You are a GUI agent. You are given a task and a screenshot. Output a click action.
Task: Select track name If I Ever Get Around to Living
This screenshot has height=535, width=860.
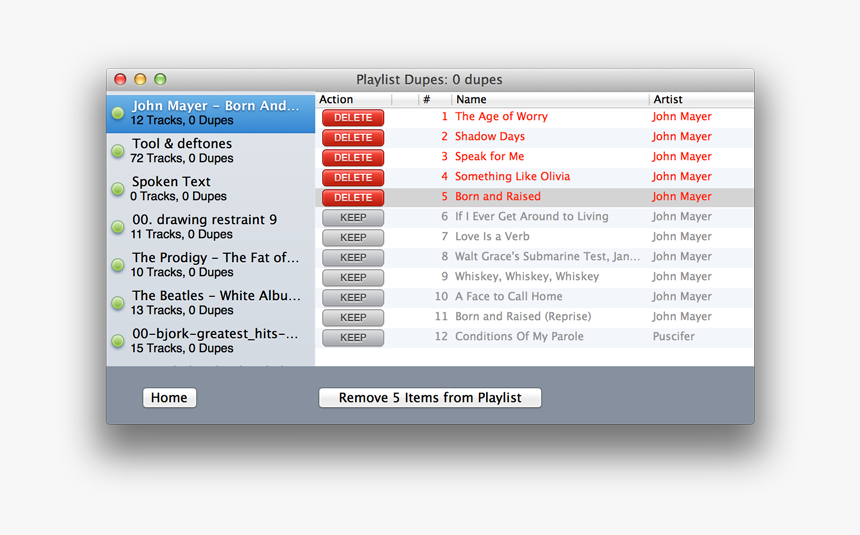coord(531,216)
